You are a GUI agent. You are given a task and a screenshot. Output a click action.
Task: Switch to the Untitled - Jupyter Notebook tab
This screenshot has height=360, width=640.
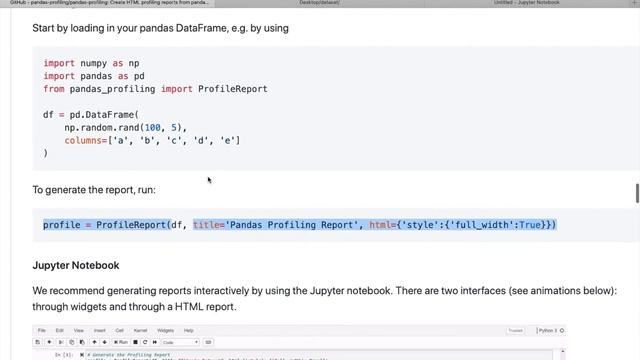pyautogui.click(x=527, y=3)
